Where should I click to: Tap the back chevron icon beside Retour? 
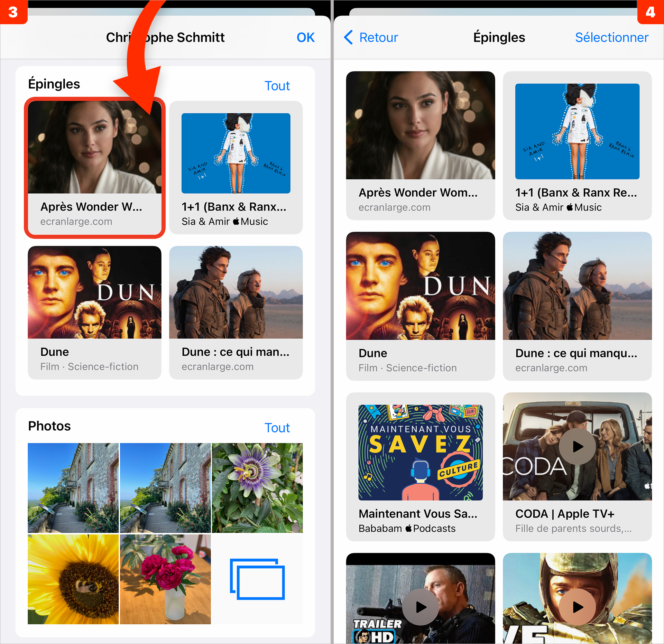pyautogui.click(x=349, y=37)
